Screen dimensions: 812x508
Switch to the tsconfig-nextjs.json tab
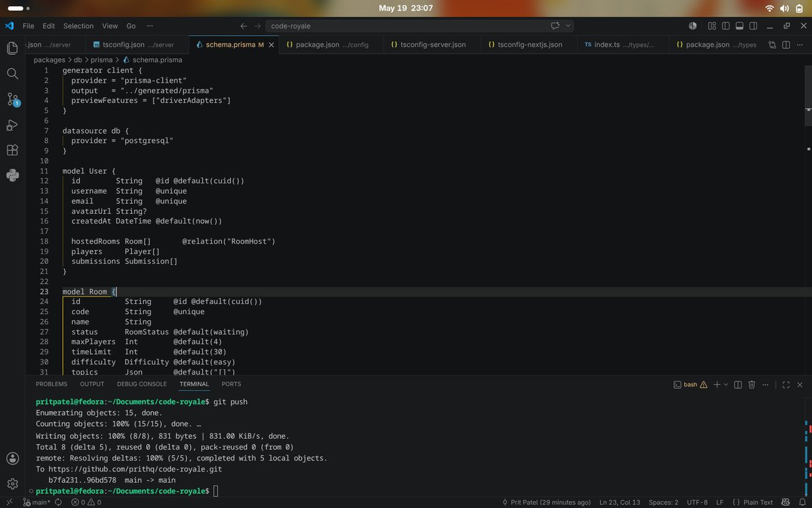pos(530,45)
